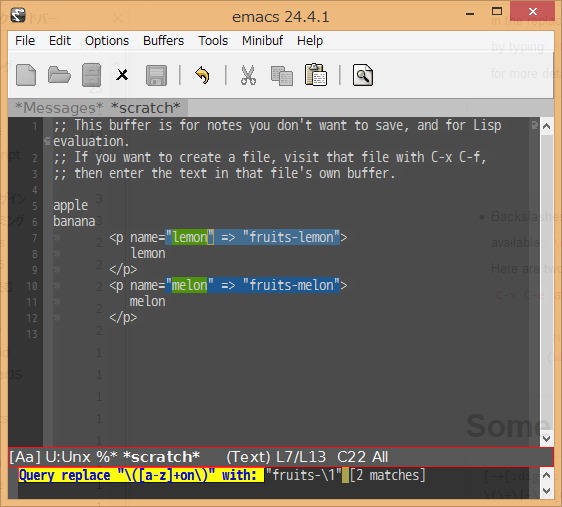This screenshot has height=507, width=562.
Task: Open the Buffers menu
Action: [x=163, y=41]
